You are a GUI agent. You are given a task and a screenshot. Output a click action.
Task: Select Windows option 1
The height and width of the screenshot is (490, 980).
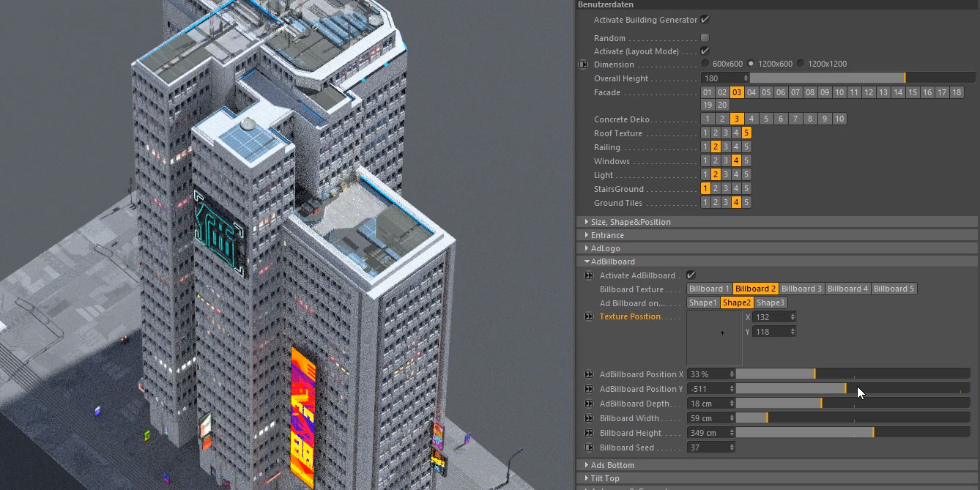(705, 161)
